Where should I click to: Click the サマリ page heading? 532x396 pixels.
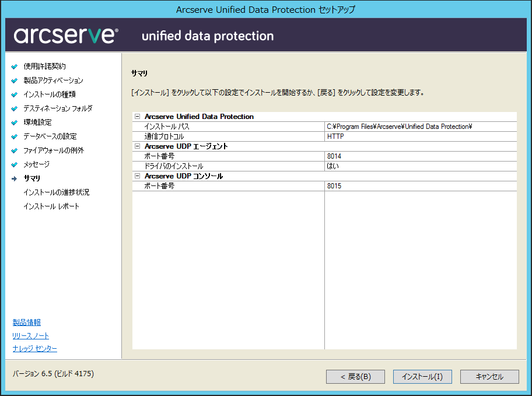click(x=139, y=73)
